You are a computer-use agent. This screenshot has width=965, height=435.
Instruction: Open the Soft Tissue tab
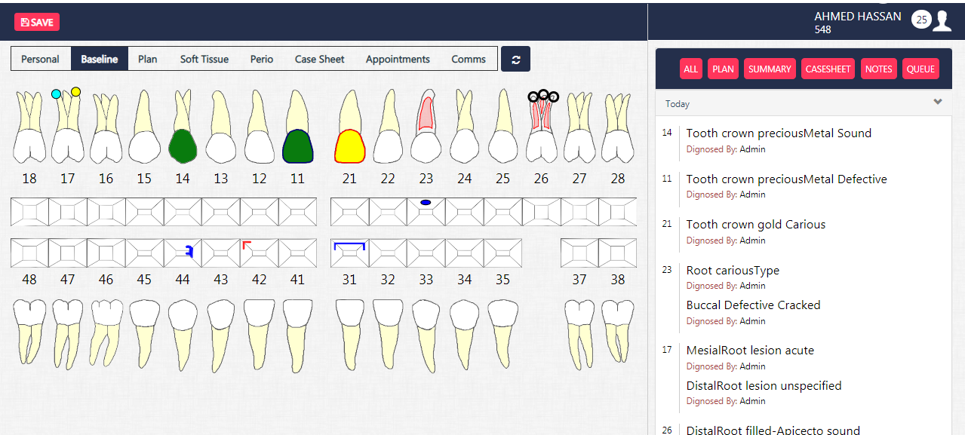(204, 59)
